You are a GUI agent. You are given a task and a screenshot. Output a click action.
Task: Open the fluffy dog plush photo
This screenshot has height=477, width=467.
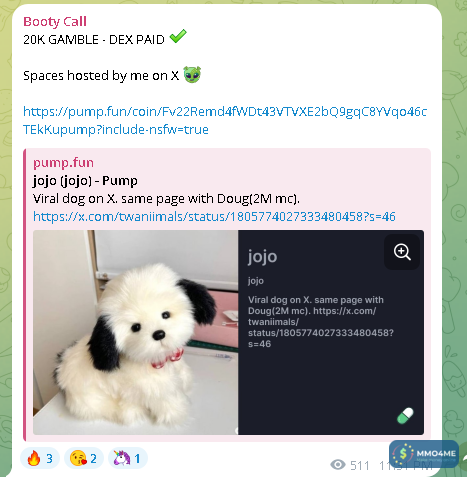(x=136, y=332)
